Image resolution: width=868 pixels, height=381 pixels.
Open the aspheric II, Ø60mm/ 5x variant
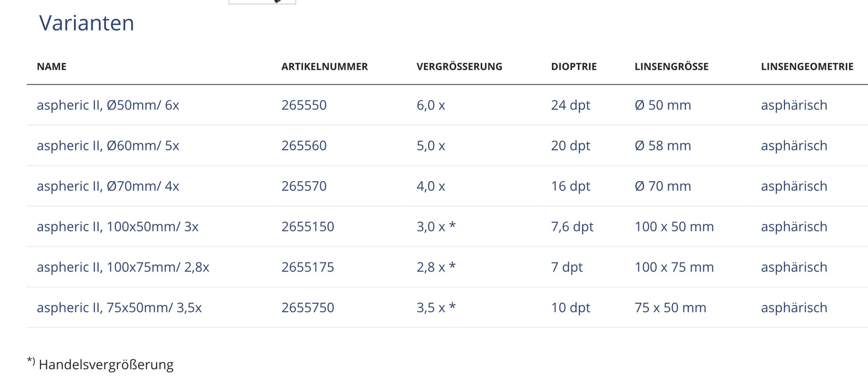pos(108,146)
